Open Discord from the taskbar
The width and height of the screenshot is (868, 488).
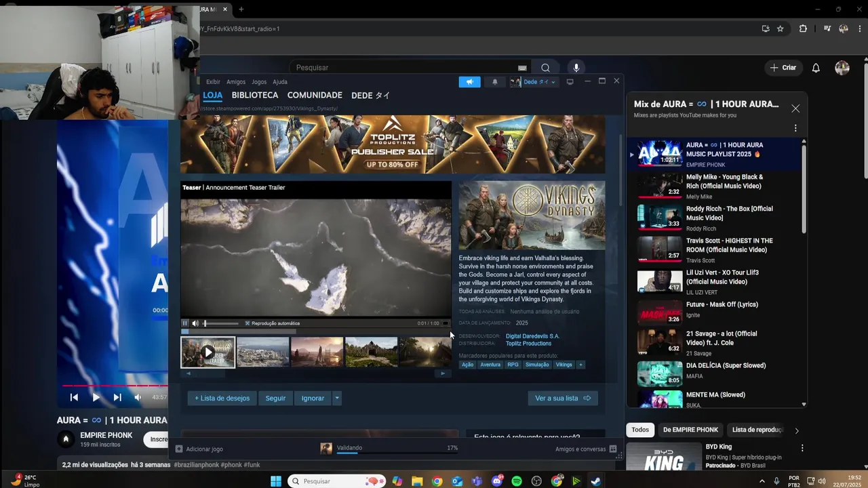click(497, 481)
